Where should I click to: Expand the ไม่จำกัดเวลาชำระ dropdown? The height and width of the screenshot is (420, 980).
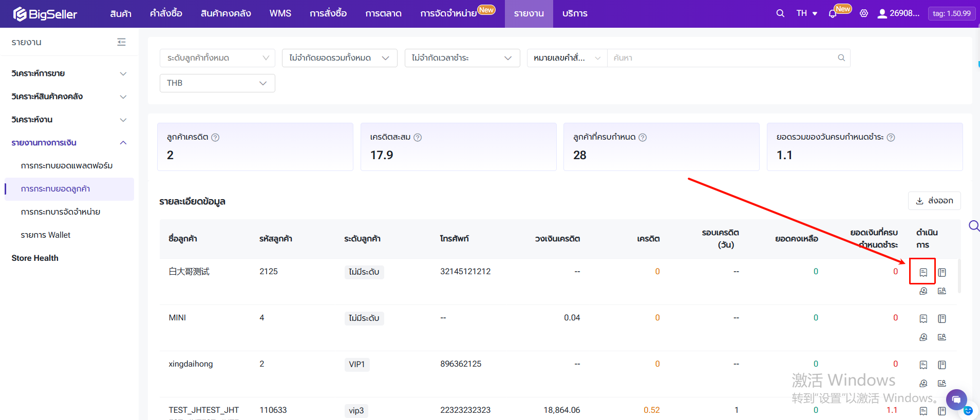(x=462, y=58)
